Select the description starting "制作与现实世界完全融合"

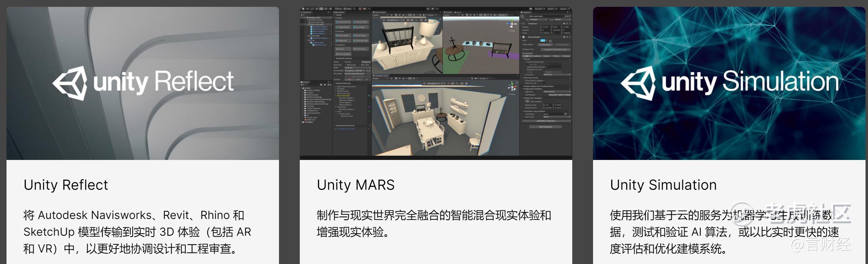(434, 224)
